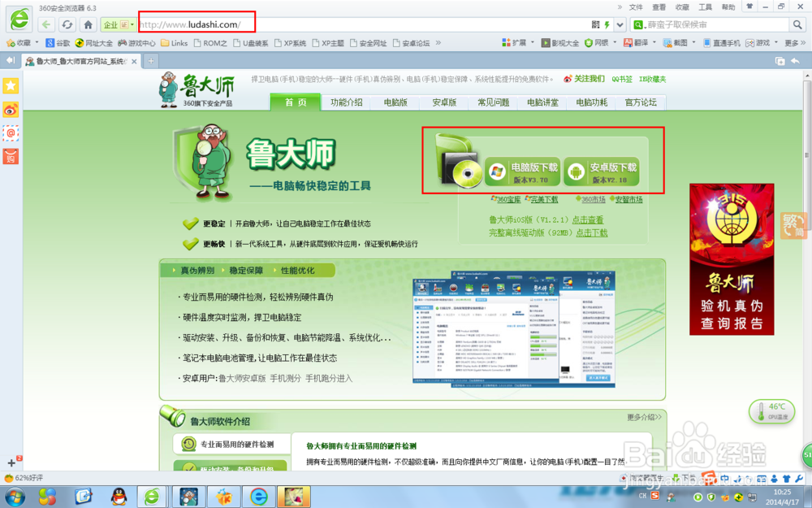This screenshot has width=812, height=508.
Task: Click 点击查看 for the iOS version
Action: tap(588, 219)
